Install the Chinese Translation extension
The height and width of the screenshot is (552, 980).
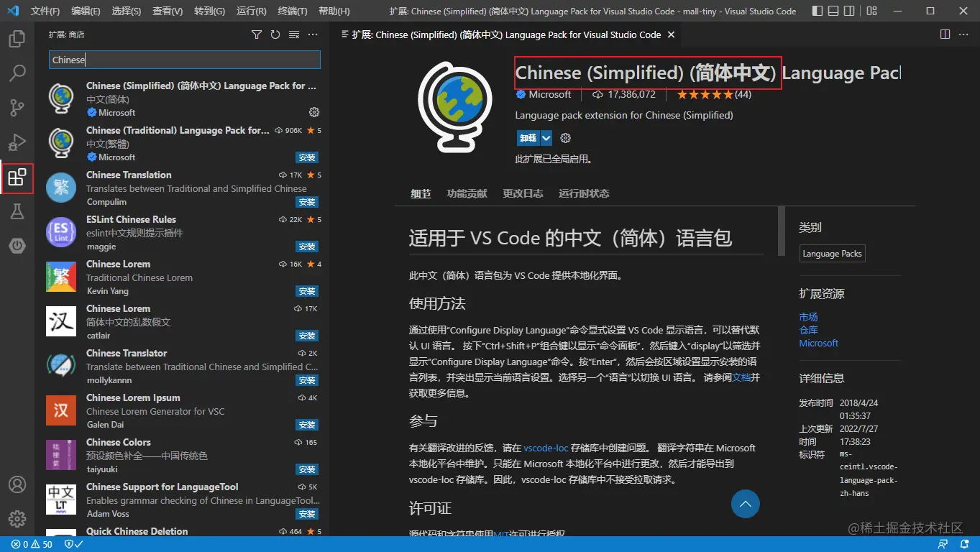point(307,202)
